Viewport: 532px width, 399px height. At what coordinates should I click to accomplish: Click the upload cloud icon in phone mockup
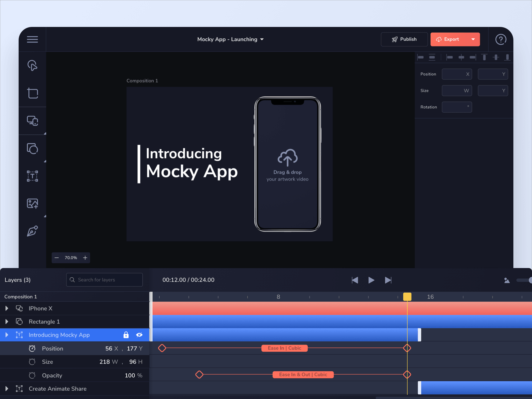coord(288,158)
